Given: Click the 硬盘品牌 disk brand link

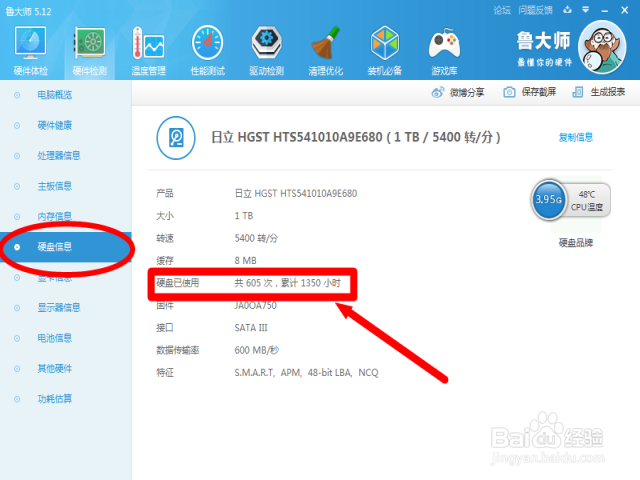Looking at the screenshot, I should [576, 243].
